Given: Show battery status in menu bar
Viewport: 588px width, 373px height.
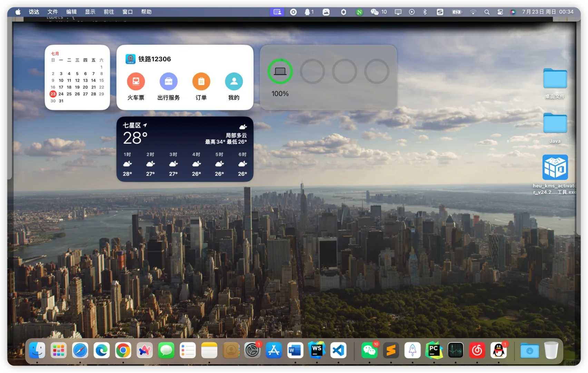Looking at the screenshot, I should pos(457,12).
